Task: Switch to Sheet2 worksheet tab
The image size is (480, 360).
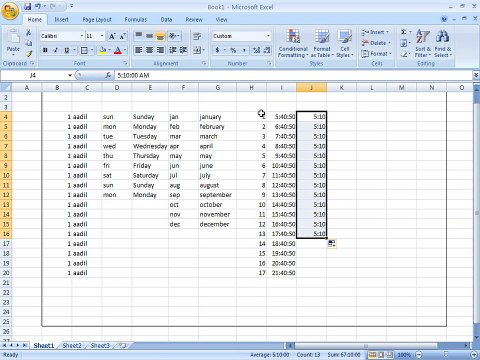Action: (72, 346)
